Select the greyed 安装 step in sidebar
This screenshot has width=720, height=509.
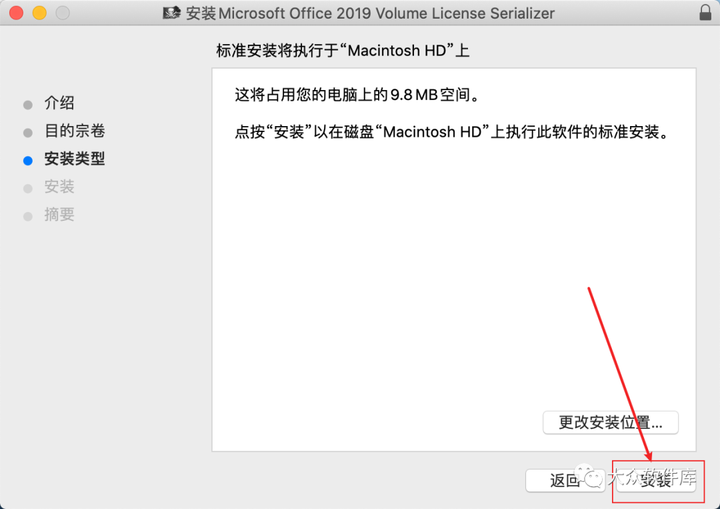59,187
